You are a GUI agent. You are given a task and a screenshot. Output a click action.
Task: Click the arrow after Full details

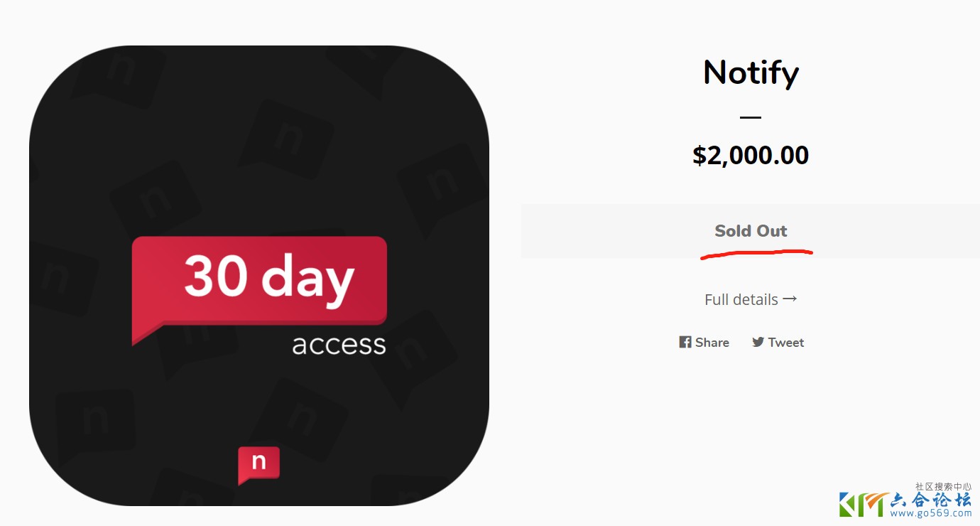click(790, 299)
